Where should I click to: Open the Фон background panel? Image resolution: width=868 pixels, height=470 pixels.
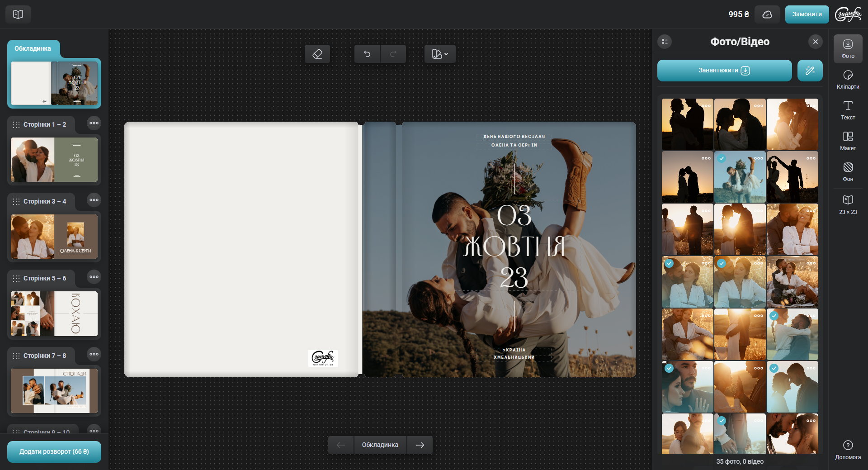[x=848, y=171]
